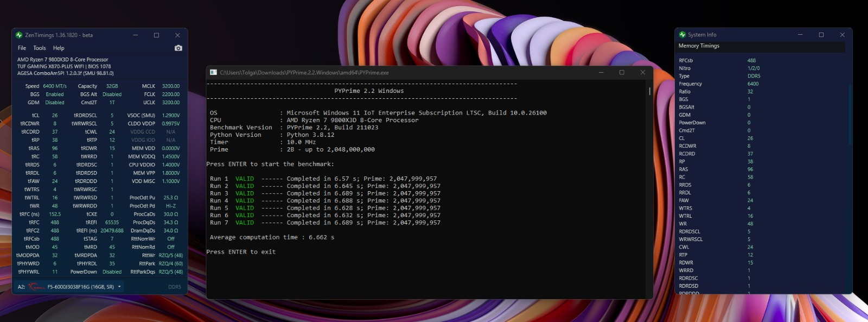Click the GDM Disabled status
The height and width of the screenshot is (322, 868).
coord(55,102)
